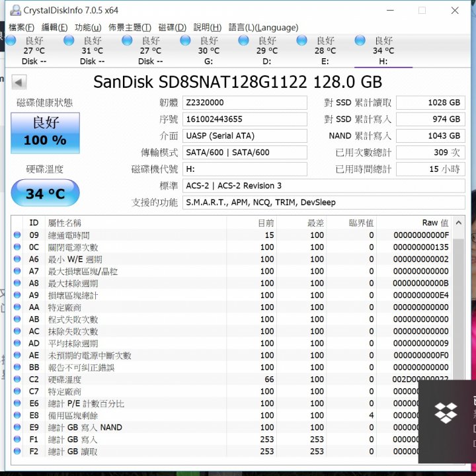Viewport: 476px width, 476px height.
Task: Switch to the third Disk -- tab (27 °C)
Action: 151,51
